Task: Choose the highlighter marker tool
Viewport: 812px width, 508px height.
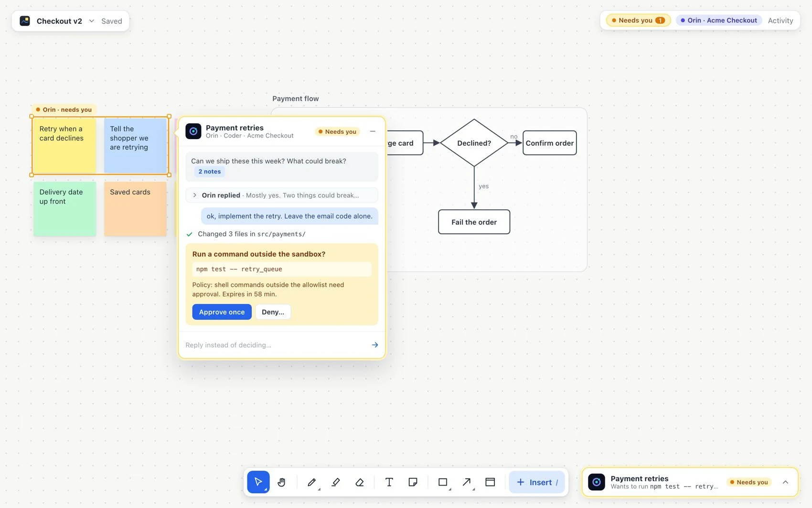Action: pos(336,482)
